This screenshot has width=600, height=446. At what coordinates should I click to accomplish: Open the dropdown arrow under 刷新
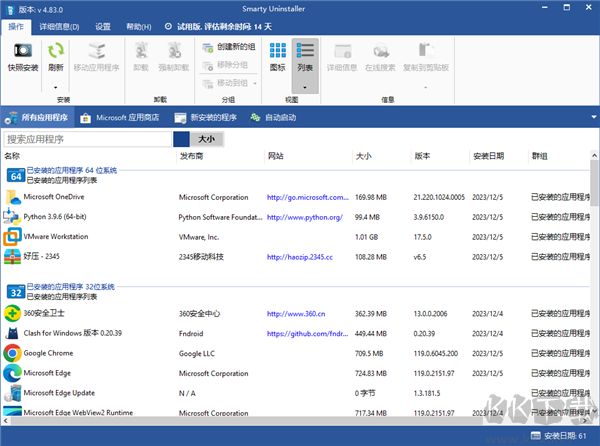56,86
